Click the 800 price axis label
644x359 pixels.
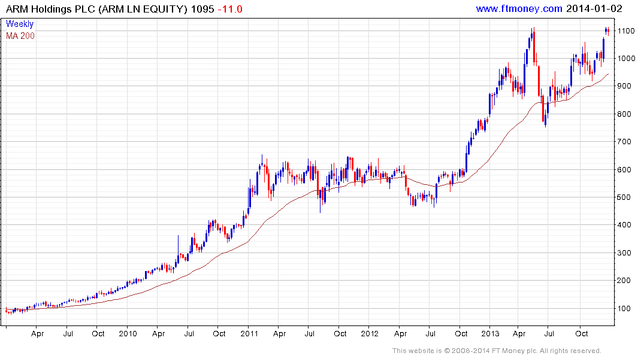pyautogui.click(x=624, y=114)
